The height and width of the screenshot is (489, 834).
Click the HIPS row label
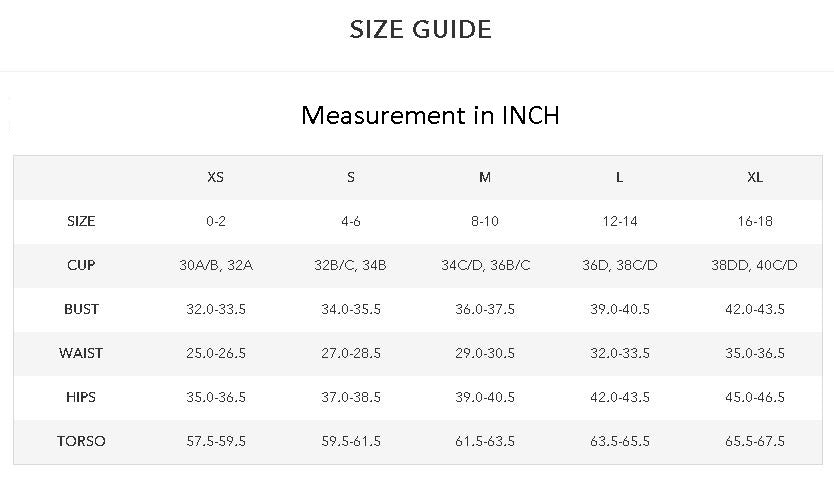81,397
